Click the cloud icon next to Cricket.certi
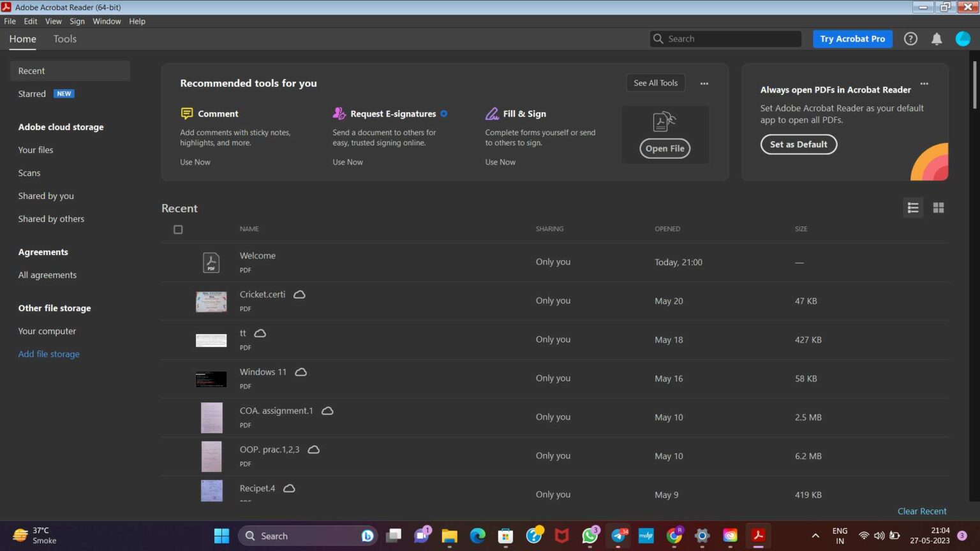Viewport: 980px width, 551px height. click(x=299, y=295)
